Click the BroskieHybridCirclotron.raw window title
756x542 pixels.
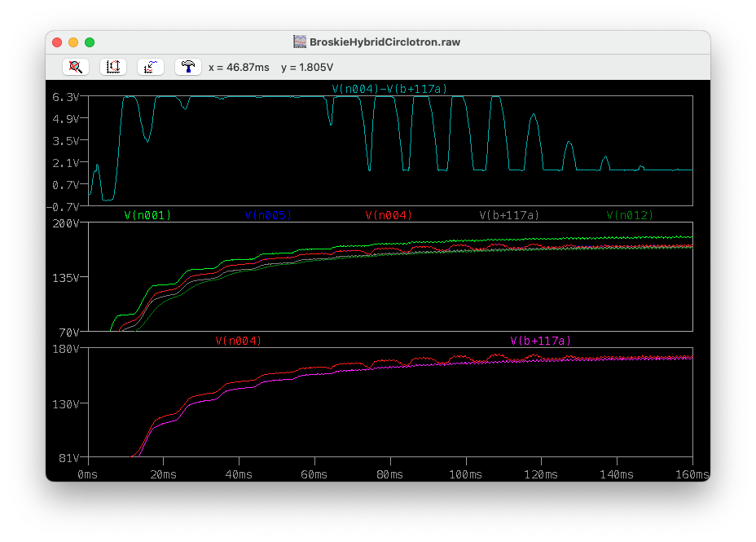385,42
